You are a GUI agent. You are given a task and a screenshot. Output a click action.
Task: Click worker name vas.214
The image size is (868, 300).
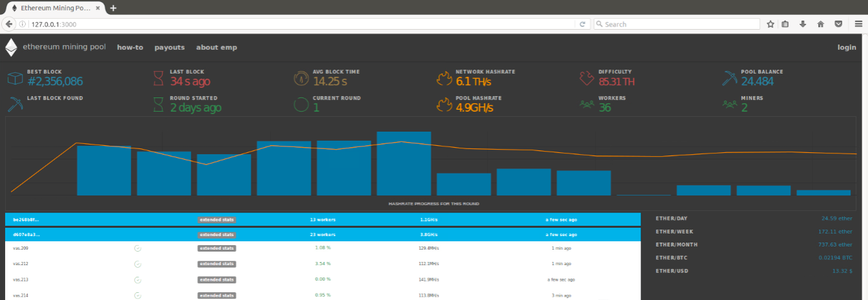[21, 295]
